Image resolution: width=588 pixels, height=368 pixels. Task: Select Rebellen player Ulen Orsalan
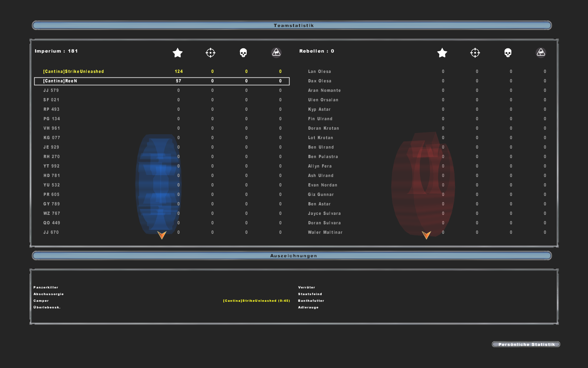tap(323, 100)
